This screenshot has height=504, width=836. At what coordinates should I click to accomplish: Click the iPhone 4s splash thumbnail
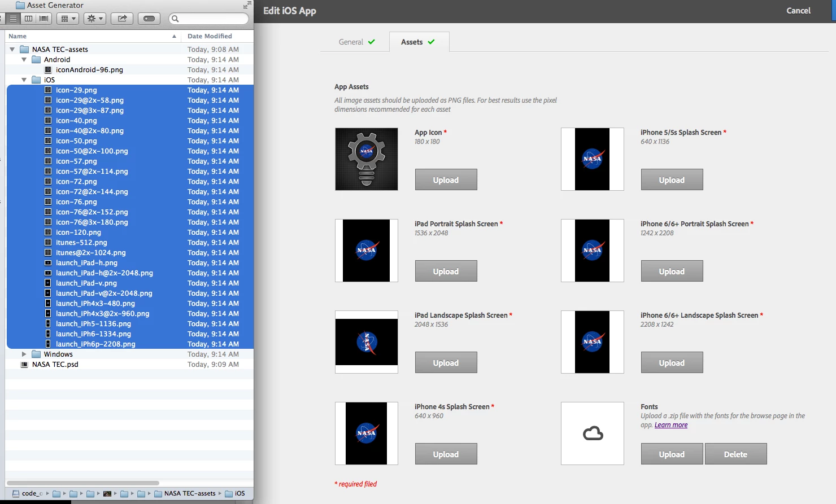pyautogui.click(x=367, y=433)
